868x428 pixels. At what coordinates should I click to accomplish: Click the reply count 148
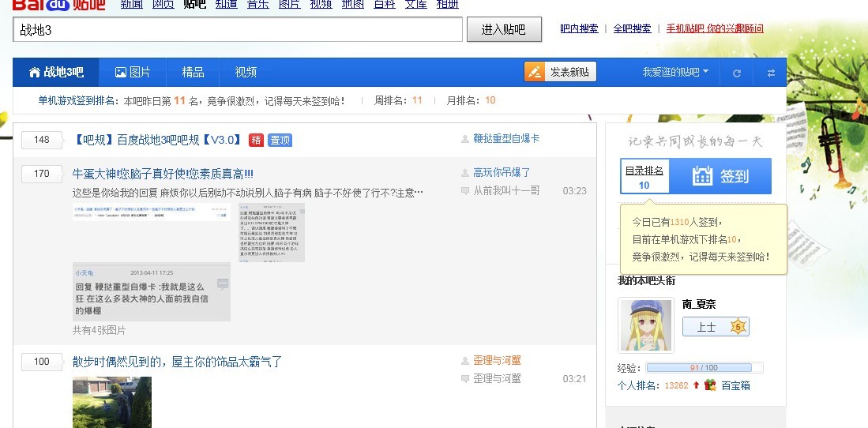tap(42, 140)
